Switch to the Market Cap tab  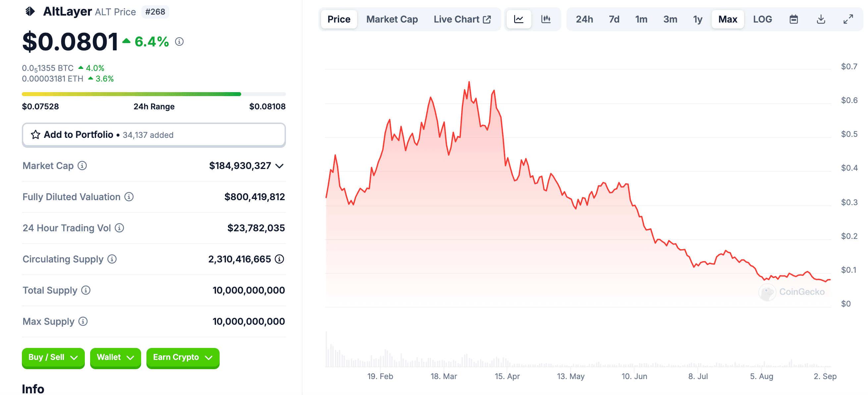(x=392, y=19)
